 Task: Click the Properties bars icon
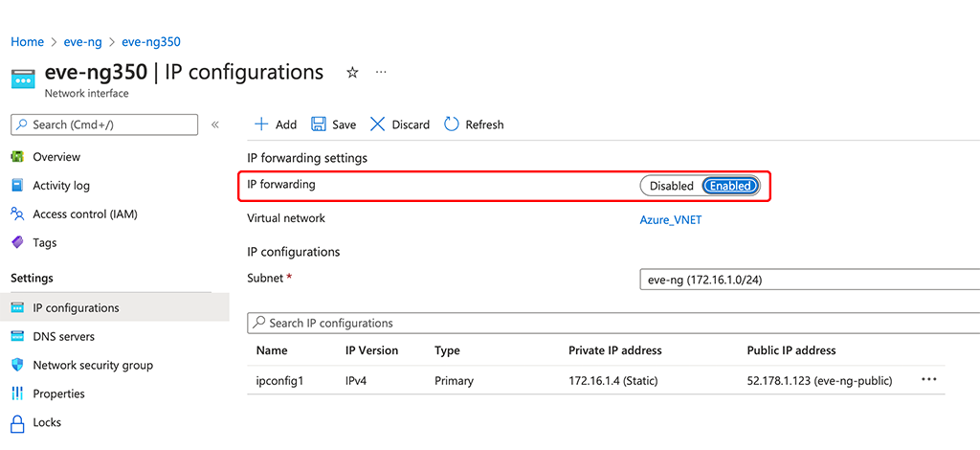(x=17, y=394)
